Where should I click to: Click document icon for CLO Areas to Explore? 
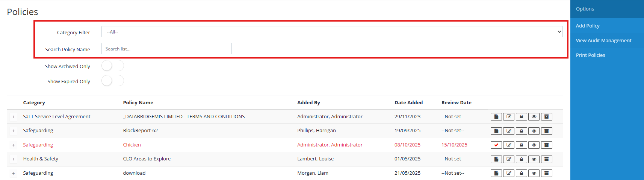(496, 159)
